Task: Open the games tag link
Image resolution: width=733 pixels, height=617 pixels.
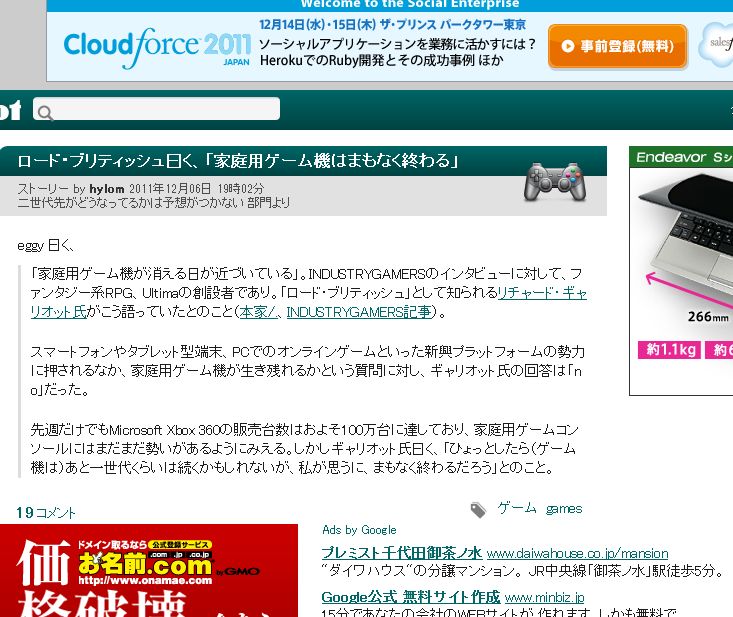Action: pyautogui.click(x=564, y=509)
